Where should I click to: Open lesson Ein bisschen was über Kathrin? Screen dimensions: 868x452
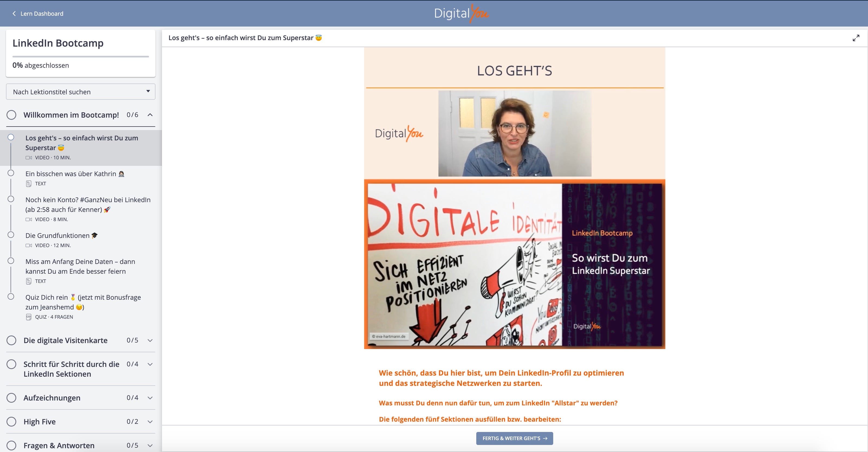[71, 174]
